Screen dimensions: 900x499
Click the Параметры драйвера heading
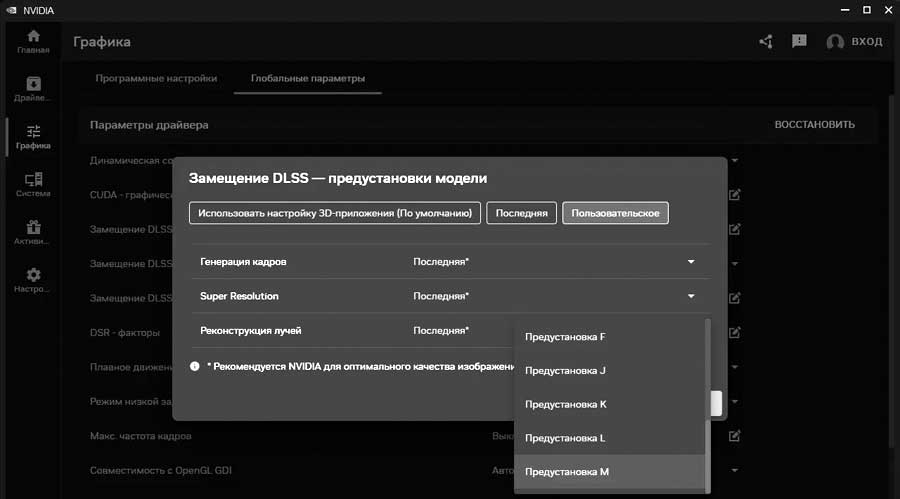[x=149, y=125]
